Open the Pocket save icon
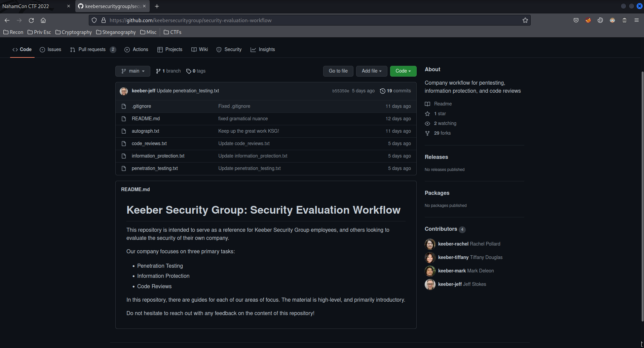The width and height of the screenshot is (644, 348). click(x=576, y=20)
